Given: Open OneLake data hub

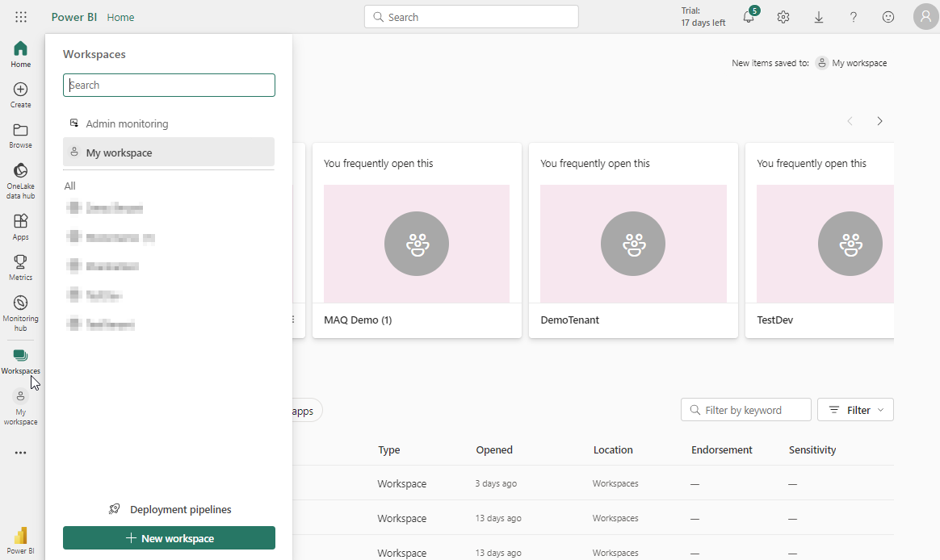Looking at the screenshot, I should point(21,180).
